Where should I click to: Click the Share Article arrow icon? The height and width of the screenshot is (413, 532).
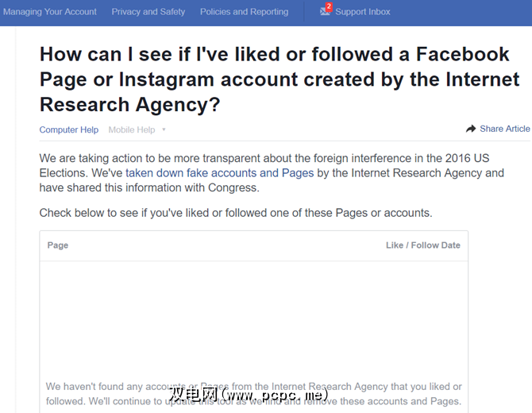tap(471, 129)
